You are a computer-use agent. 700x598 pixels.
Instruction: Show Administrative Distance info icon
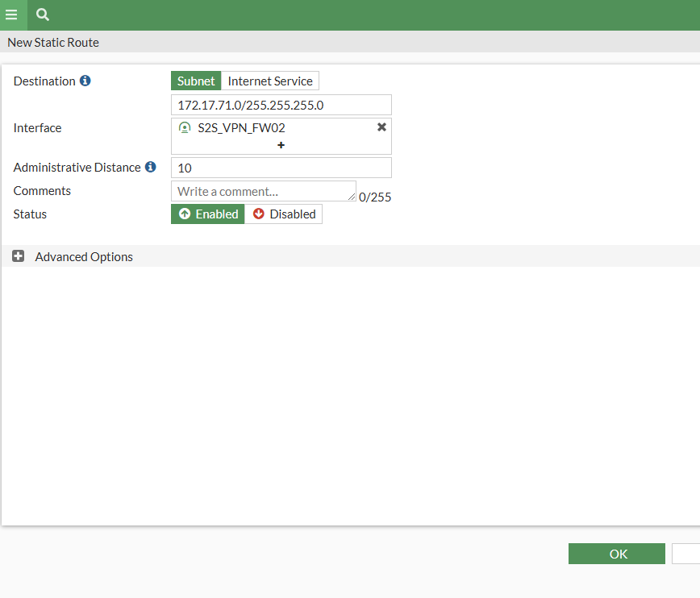tap(151, 167)
